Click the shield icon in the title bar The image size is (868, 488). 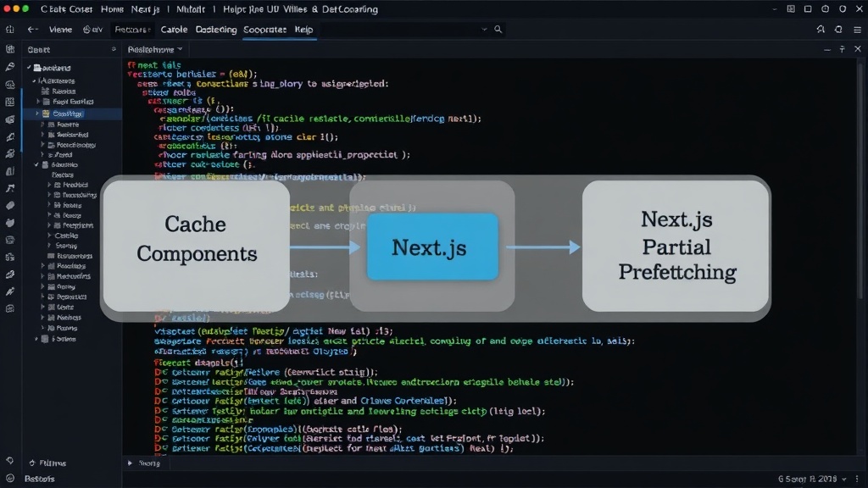point(843,8)
